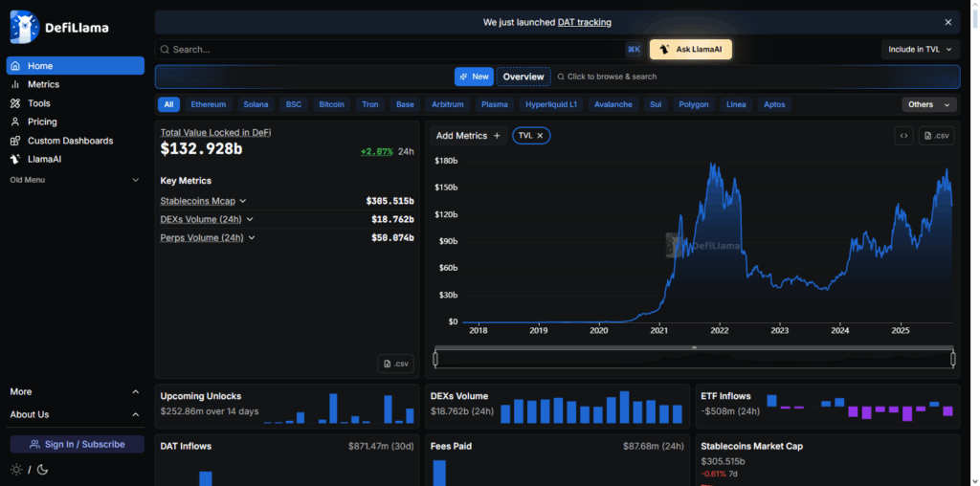Switch to dark mode moon icon
Screen dimensions: 980x486
43,470
